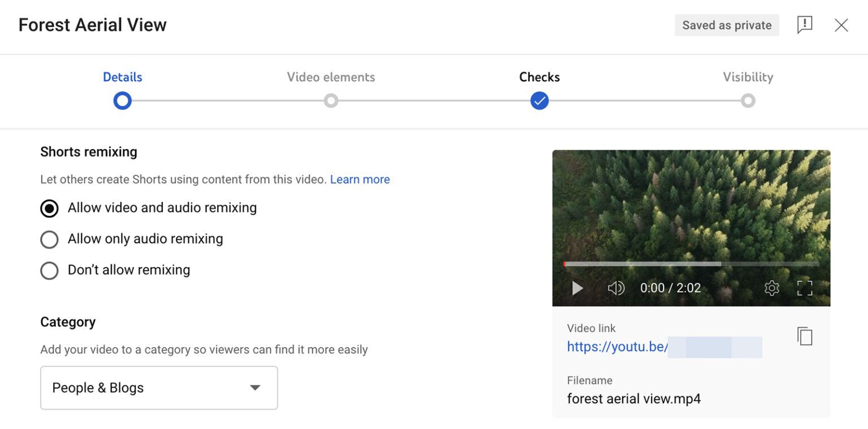Viewport: 868px width, 429px height.
Task: Click the youtu.be video link
Action: point(617,346)
